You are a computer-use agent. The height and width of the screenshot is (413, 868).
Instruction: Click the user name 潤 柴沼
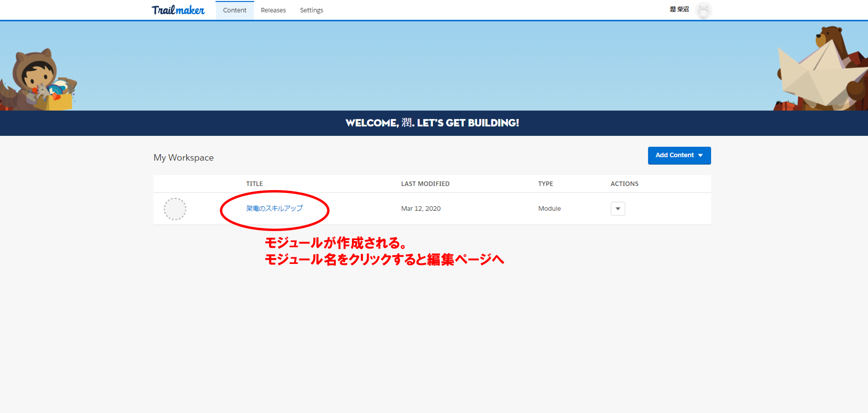(679, 10)
